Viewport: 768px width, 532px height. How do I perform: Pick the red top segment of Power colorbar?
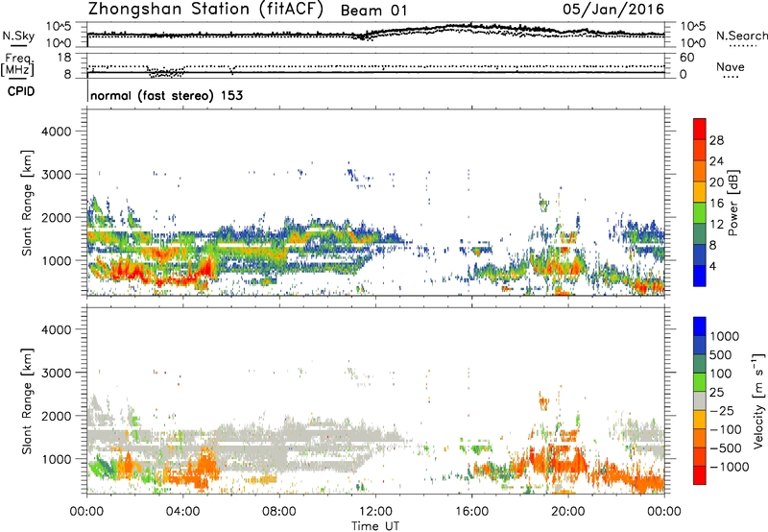coord(700,129)
